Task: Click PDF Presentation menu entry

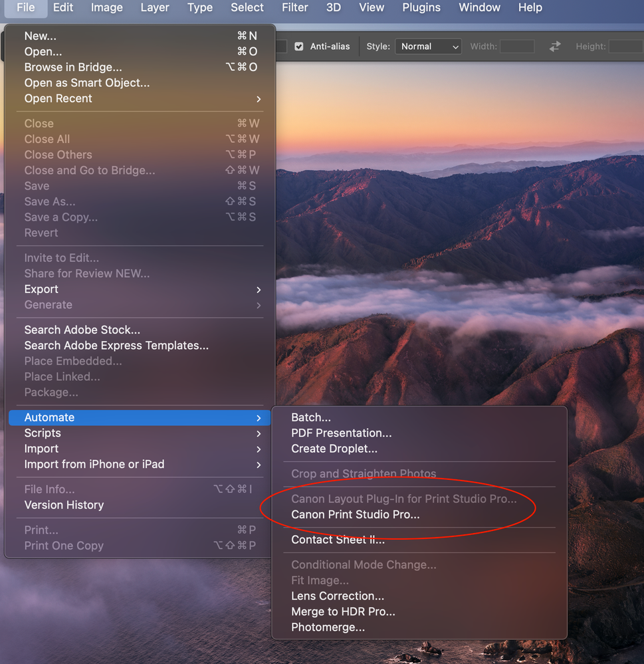Action: [x=342, y=433]
